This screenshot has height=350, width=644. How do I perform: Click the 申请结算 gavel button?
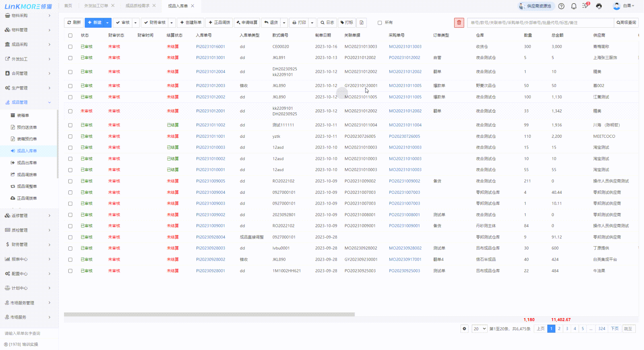pyautogui.click(x=247, y=22)
